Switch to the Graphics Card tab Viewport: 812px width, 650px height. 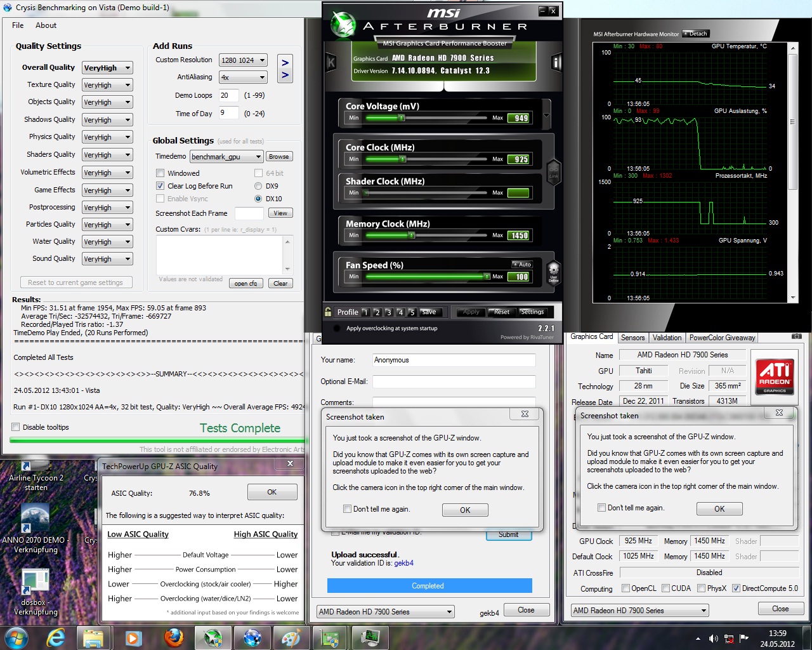[591, 337]
